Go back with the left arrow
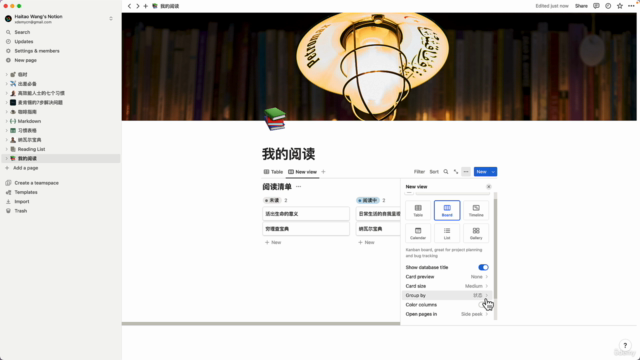The width and height of the screenshot is (640, 360). coord(129,6)
